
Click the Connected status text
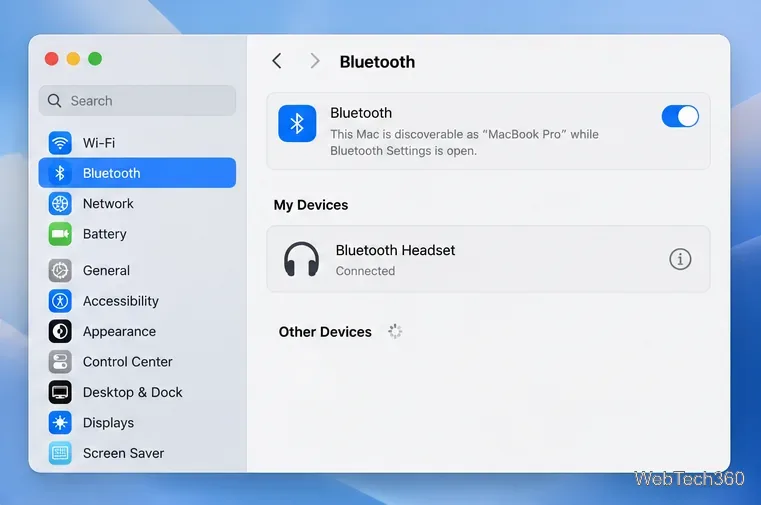coord(365,271)
